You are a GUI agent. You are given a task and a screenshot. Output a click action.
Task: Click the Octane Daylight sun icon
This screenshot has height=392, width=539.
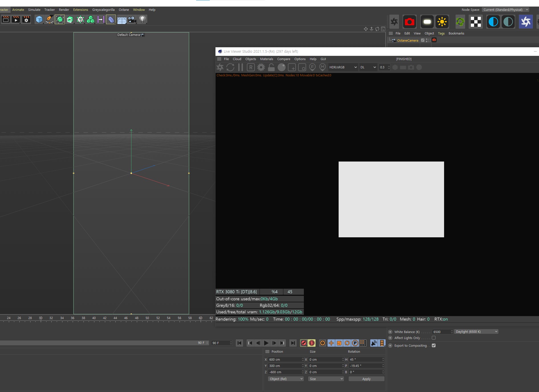[442, 22]
